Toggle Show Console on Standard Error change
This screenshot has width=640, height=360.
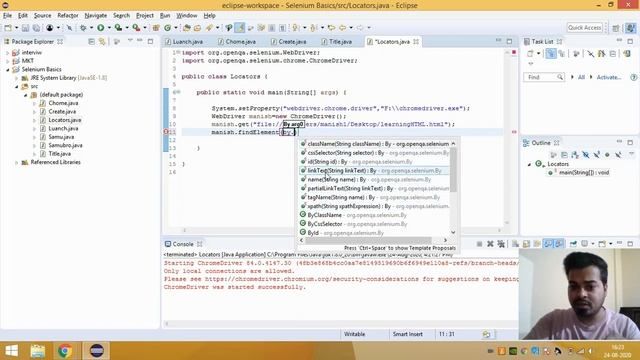click(559, 244)
